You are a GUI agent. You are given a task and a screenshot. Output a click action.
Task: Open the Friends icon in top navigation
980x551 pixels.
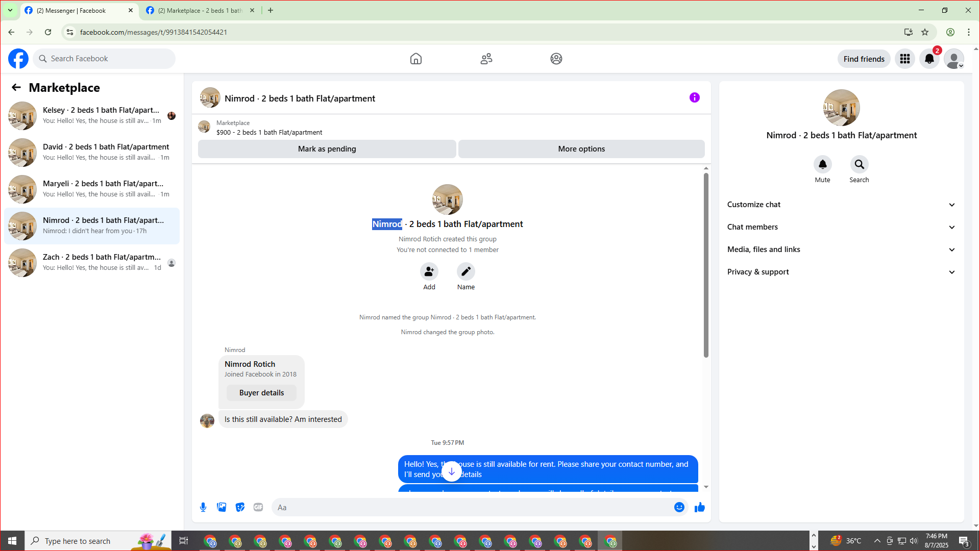coord(486,59)
